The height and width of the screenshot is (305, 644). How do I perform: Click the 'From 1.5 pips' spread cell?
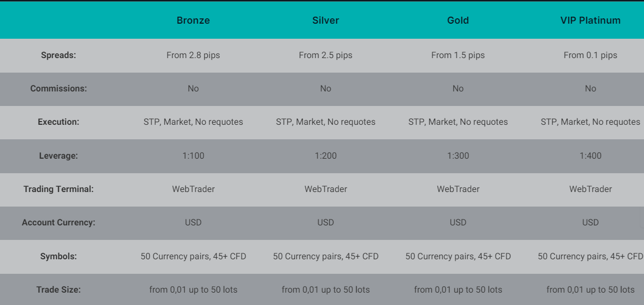(x=458, y=55)
